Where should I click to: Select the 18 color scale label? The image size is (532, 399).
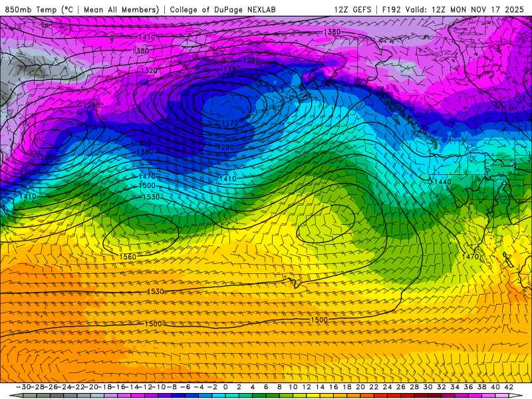coord(347,387)
